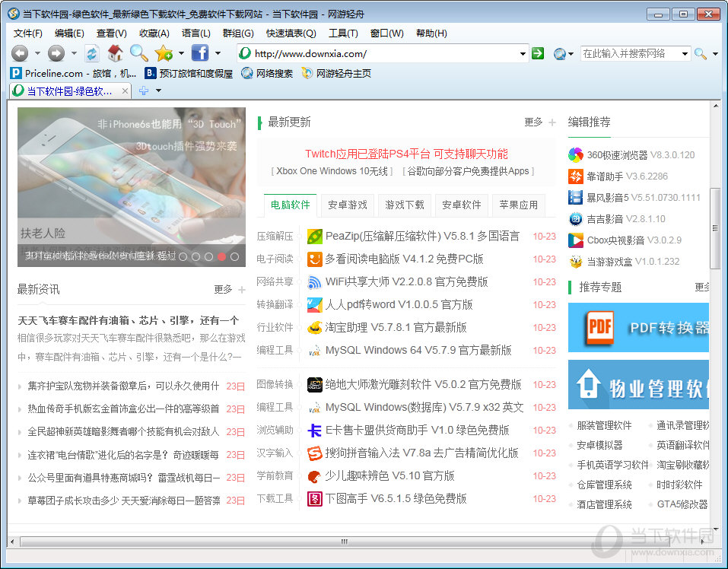Open the Facebook toolbar icon

tap(200, 53)
